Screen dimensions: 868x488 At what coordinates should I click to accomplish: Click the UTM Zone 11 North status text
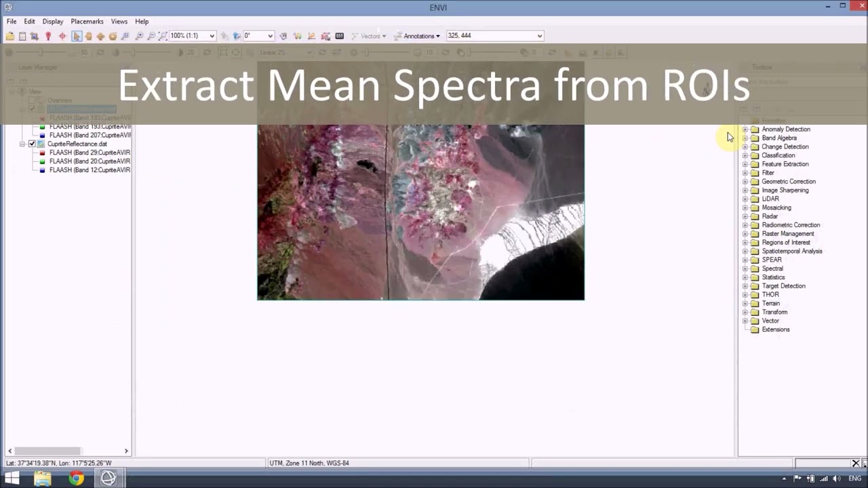pyautogui.click(x=309, y=463)
